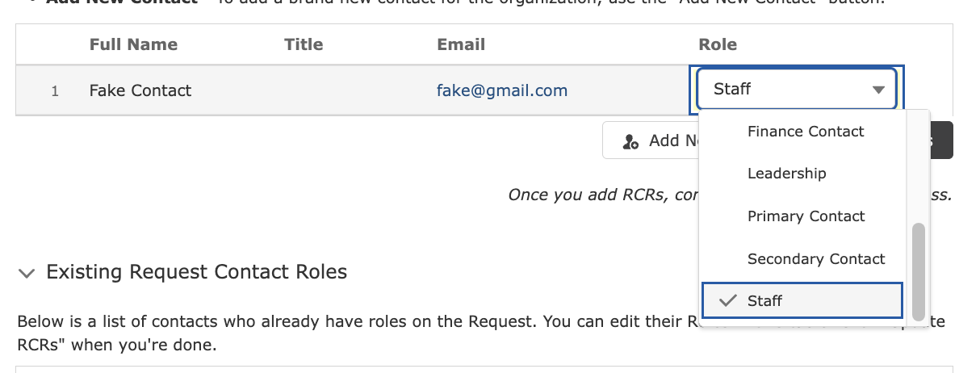
Task: Click the add-contact person icon
Action: 630,141
